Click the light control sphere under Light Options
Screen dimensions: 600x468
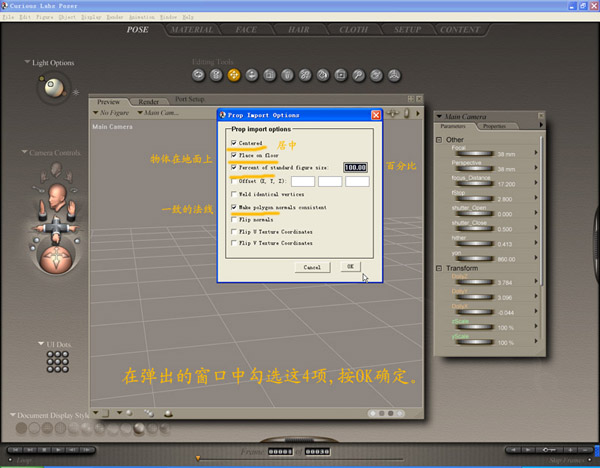52,90
